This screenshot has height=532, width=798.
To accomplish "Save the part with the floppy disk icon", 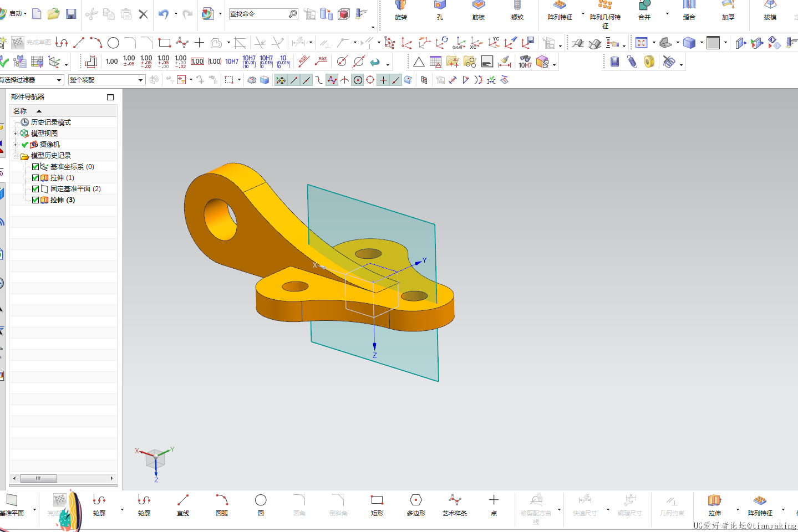I will (71, 14).
